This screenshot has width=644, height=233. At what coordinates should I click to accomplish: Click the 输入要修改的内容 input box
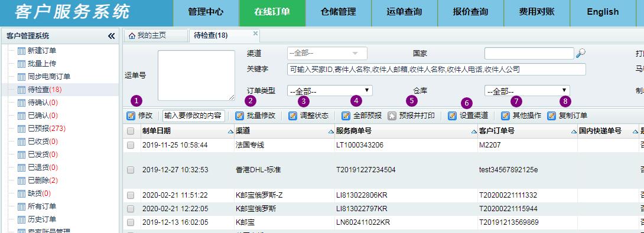pyautogui.click(x=194, y=116)
